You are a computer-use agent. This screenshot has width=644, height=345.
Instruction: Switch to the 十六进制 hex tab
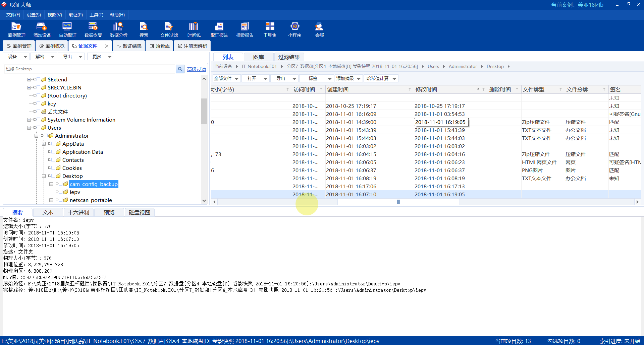78,212
